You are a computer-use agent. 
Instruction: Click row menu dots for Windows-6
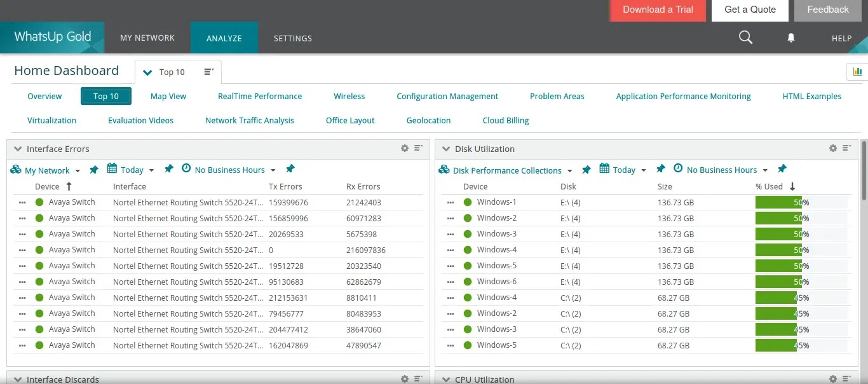tap(451, 282)
